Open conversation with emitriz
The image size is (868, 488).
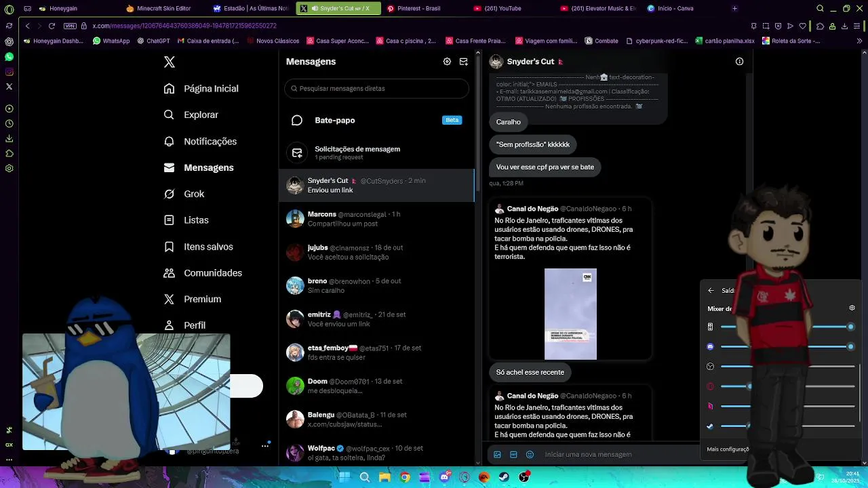coord(377,319)
